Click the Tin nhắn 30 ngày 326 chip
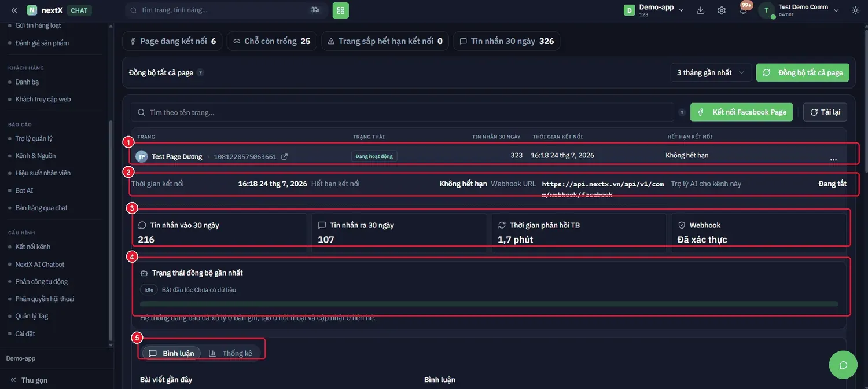The image size is (868, 389). click(507, 41)
